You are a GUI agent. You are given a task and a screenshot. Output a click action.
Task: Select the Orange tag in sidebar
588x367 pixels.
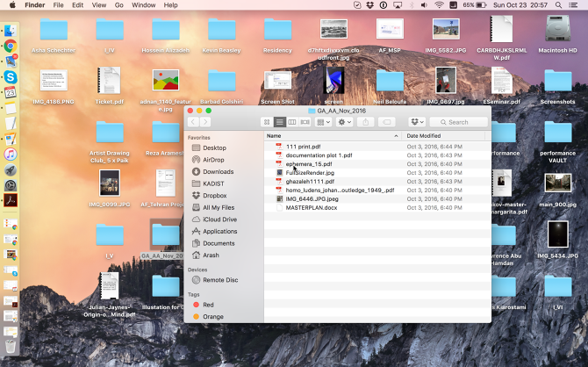(x=213, y=317)
